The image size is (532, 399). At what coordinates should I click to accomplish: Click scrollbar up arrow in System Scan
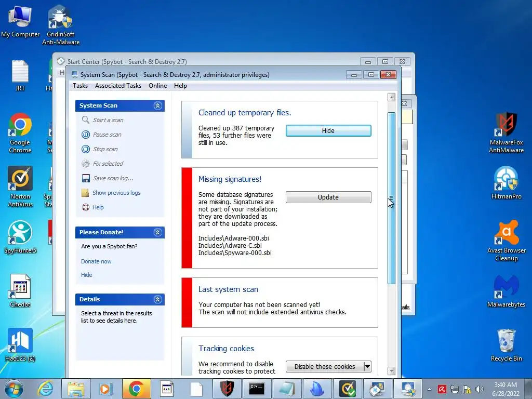click(391, 97)
